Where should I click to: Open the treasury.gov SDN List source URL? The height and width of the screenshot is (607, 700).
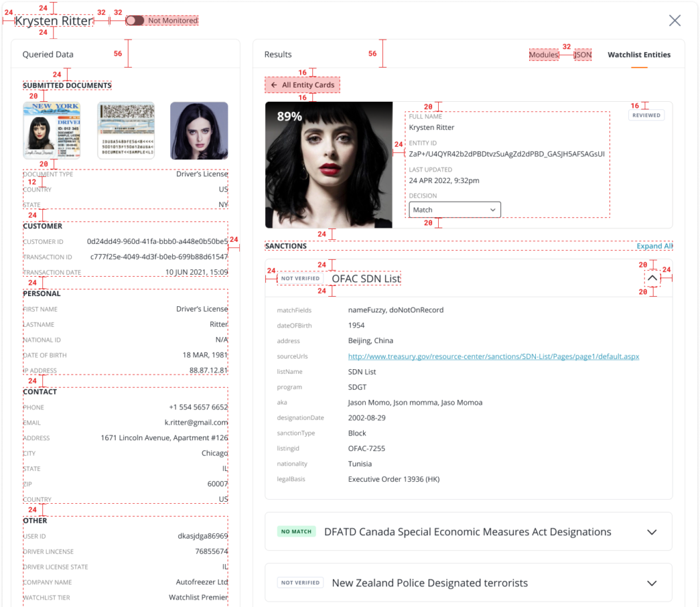click(491, 356)
